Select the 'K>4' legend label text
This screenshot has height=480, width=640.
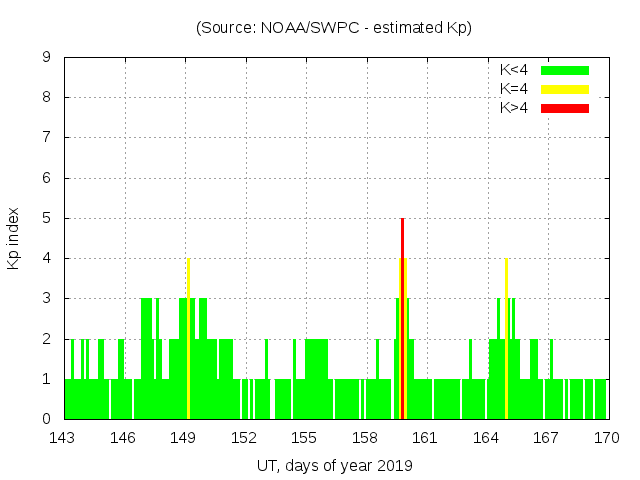click(514, 108)
